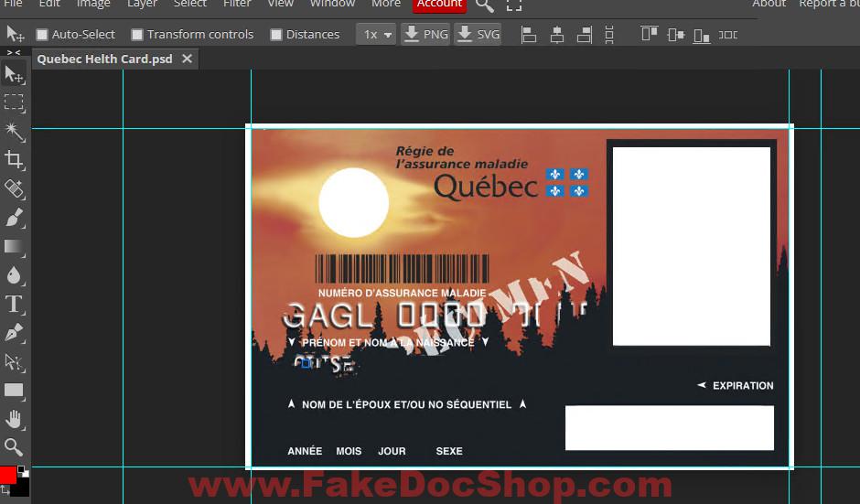Select the Rectangle shape tool
The height and width of the screenshot is (504, 860).
pos(14,390)
